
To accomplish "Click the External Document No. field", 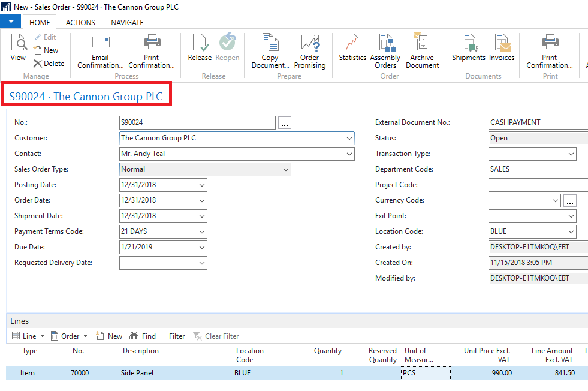I will (x=538, y=122).
